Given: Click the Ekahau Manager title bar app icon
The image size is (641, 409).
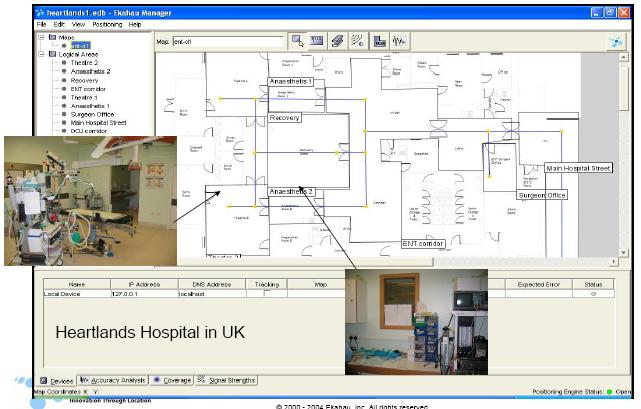Looking at the screenshot, I should [x=40, y=13].
